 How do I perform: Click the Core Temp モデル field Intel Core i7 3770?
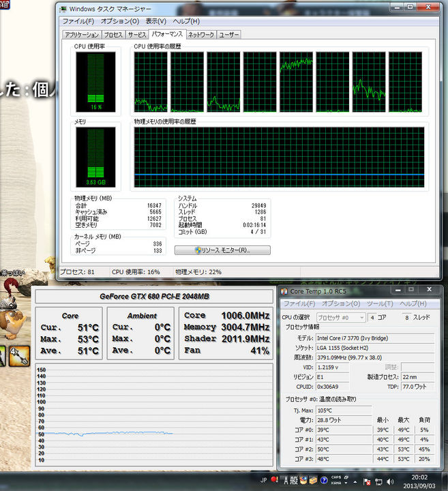pos(375,338)
